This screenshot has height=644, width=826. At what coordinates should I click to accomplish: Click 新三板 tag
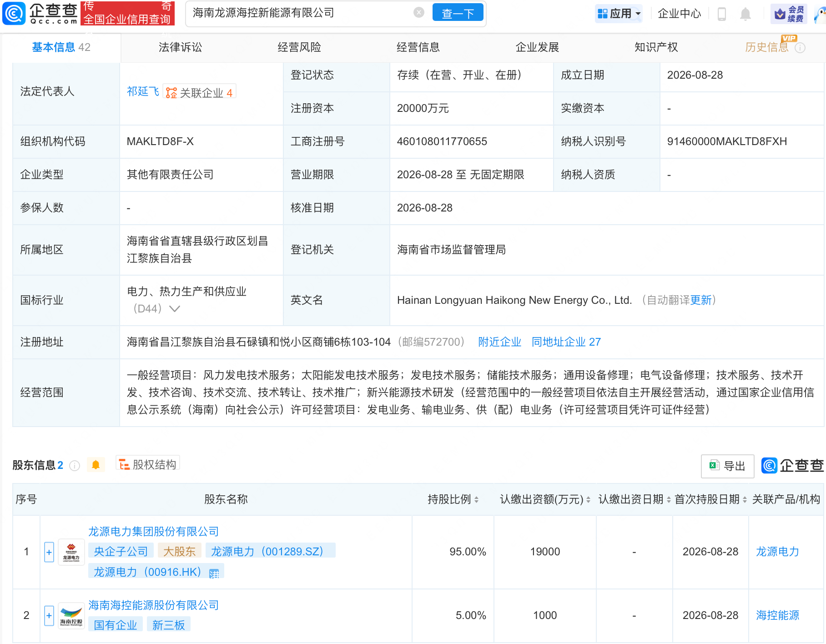[x=168, y=625]
